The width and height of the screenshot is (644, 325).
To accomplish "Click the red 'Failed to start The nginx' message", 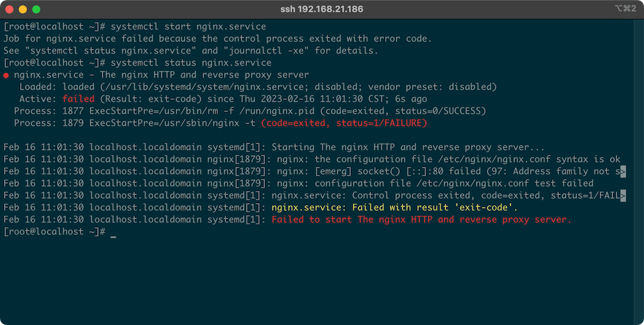I will pos(421,220).
